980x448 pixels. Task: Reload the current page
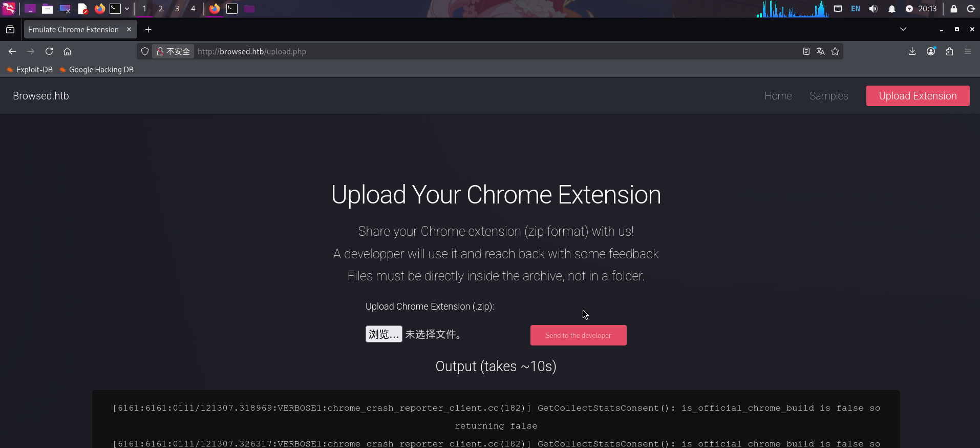49,51
